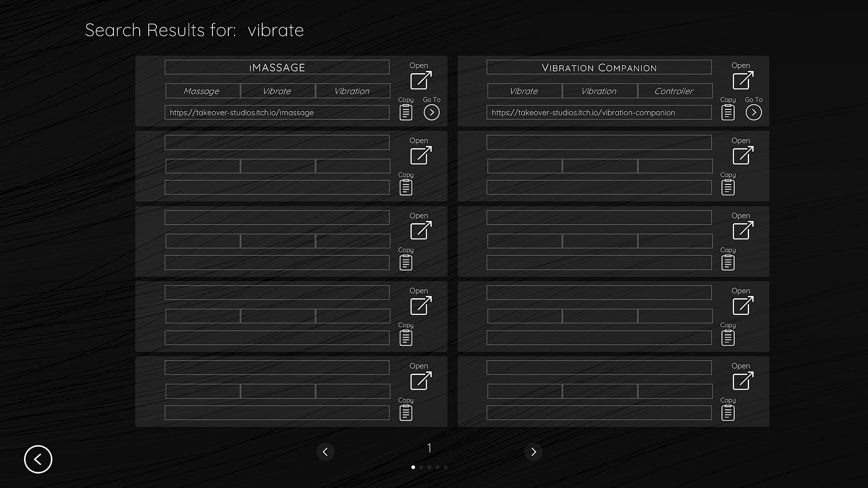
Task: Jump to second page indicator dot
Action: coord(421,467)
